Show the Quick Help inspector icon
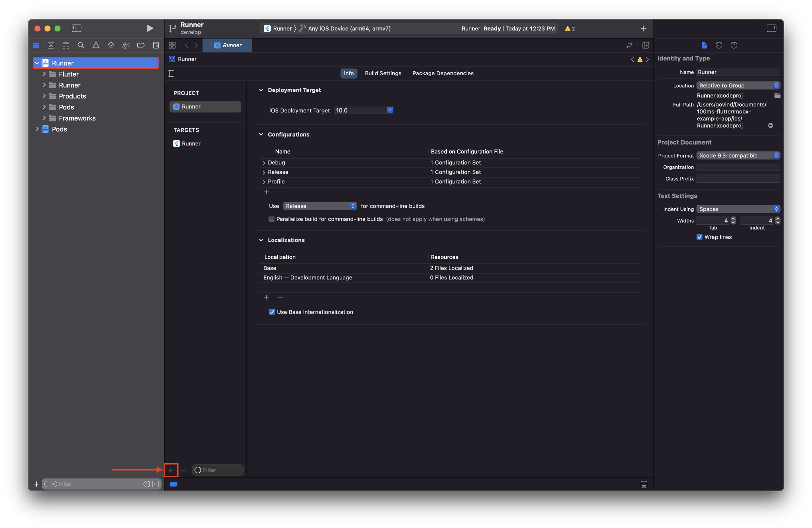 pyautogui.click(x=734, y=45)
